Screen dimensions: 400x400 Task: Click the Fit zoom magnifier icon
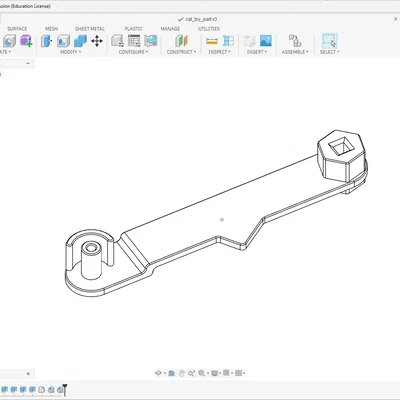(201, 373)
